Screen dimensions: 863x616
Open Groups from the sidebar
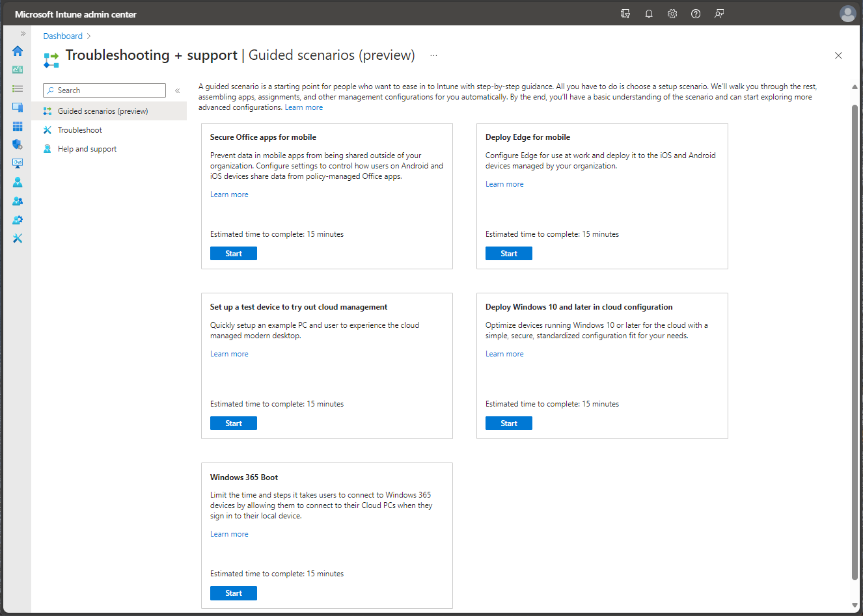[x=18, y=200]
